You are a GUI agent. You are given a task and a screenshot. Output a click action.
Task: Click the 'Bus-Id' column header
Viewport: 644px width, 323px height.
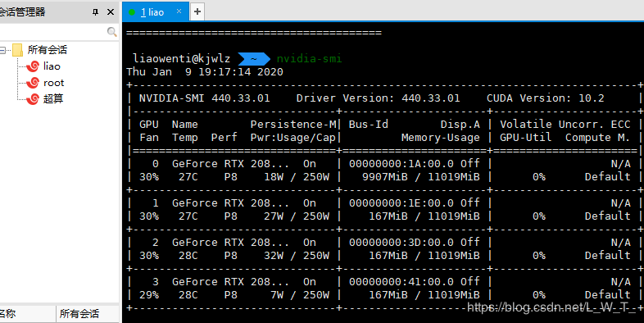369,125
